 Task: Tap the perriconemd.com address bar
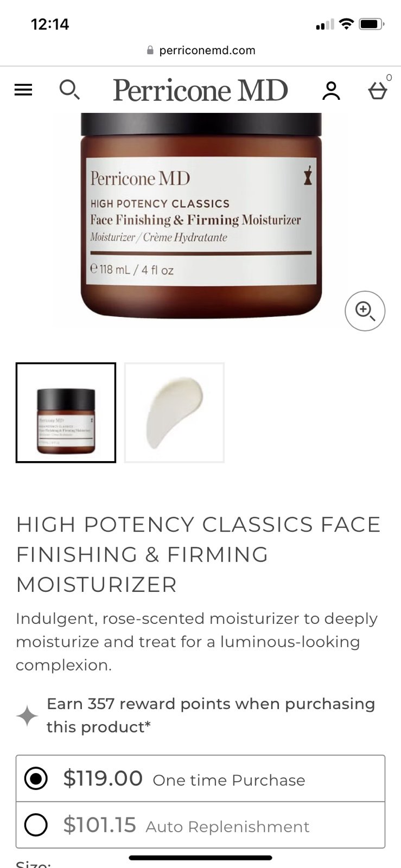201,50
